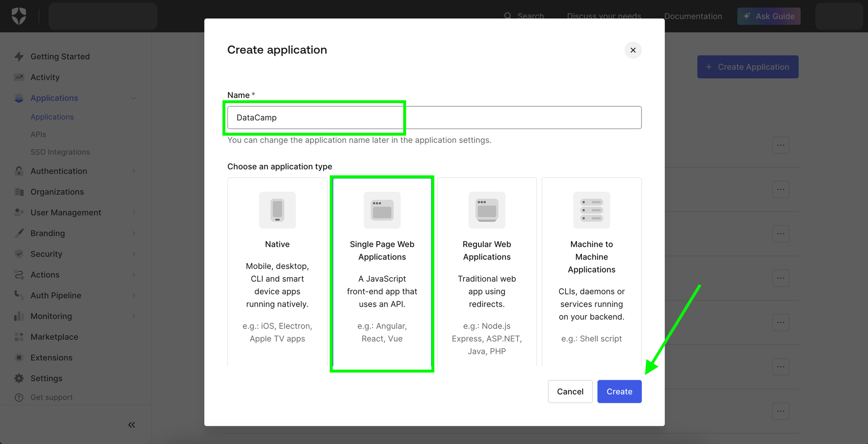
Task: Click the application Name input field
Action: 434,118
